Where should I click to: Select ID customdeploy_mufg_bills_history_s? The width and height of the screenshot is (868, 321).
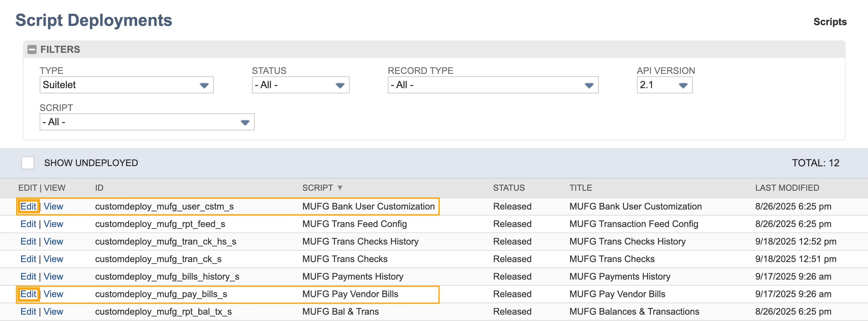coord(167,277)
